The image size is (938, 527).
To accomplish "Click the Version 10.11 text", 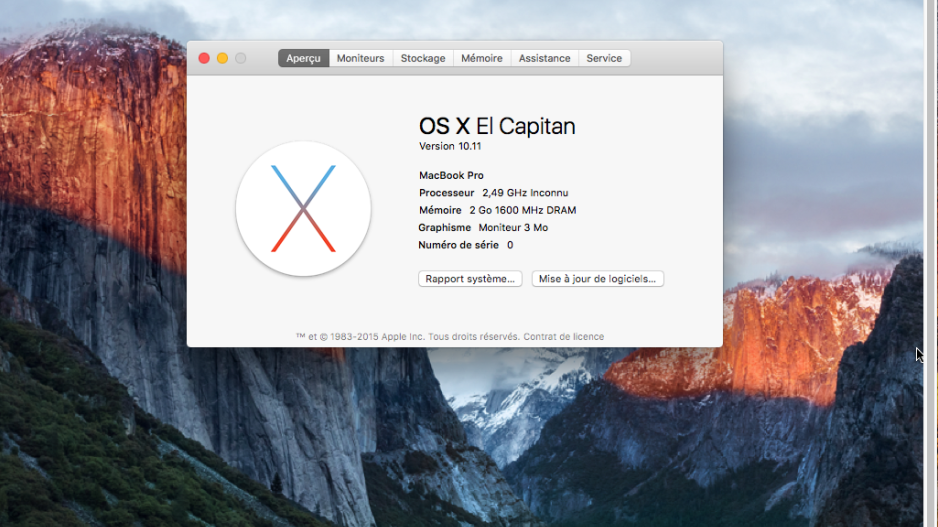I will click(450, 146).
